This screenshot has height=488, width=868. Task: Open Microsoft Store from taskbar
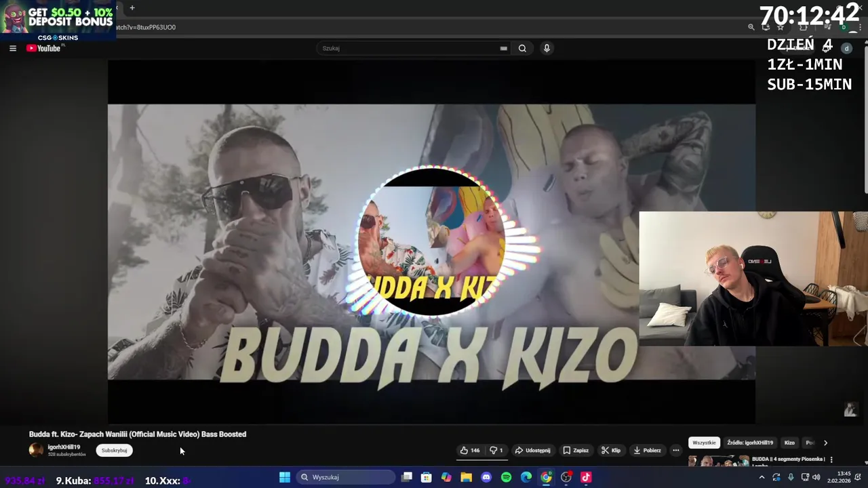pyautogui.click(x=427, y=477)
